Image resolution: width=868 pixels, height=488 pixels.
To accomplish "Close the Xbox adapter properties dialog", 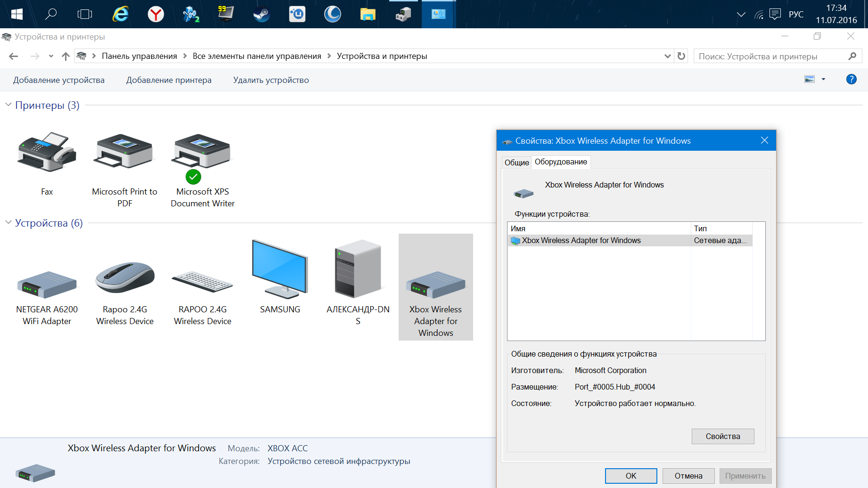I will click(x=764, y=140).
